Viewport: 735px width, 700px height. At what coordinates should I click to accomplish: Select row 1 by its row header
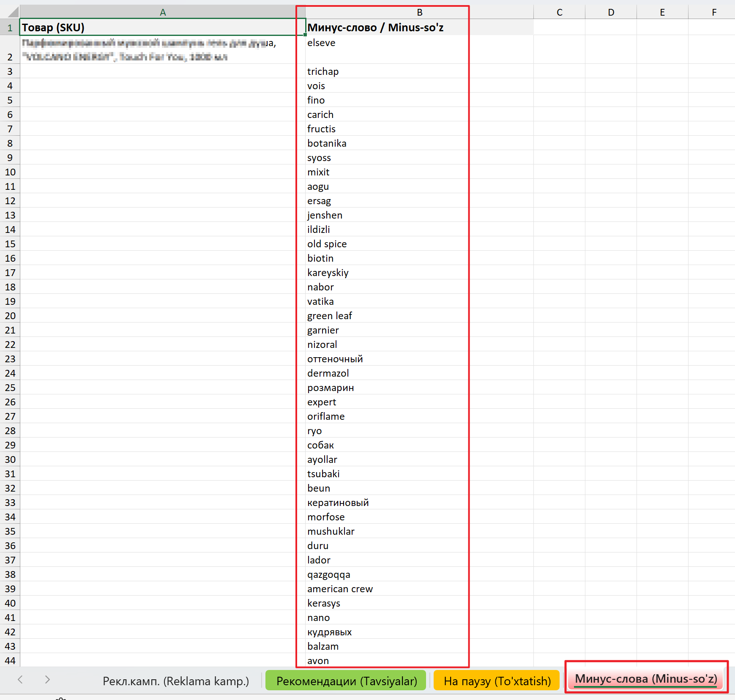point(10,28)
